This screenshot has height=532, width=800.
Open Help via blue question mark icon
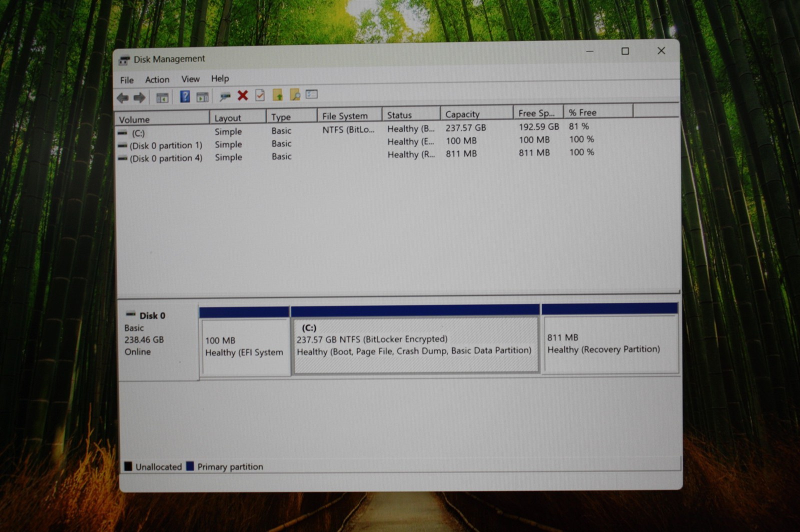coord(185,96)
